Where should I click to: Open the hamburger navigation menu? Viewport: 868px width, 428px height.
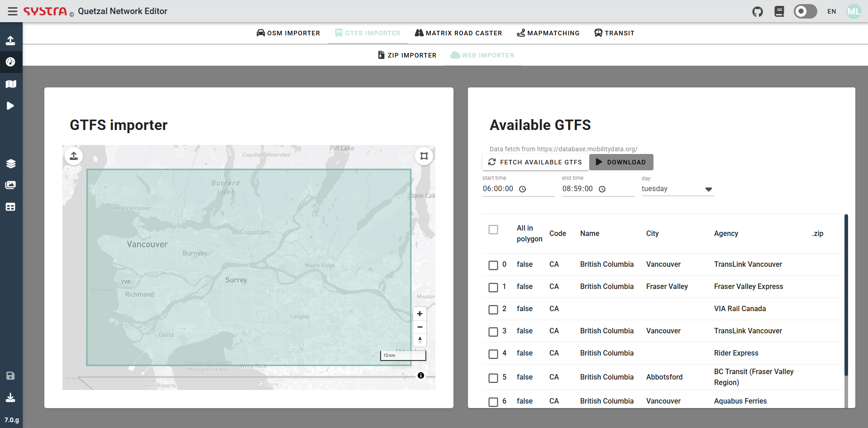[x=13, y=11]
